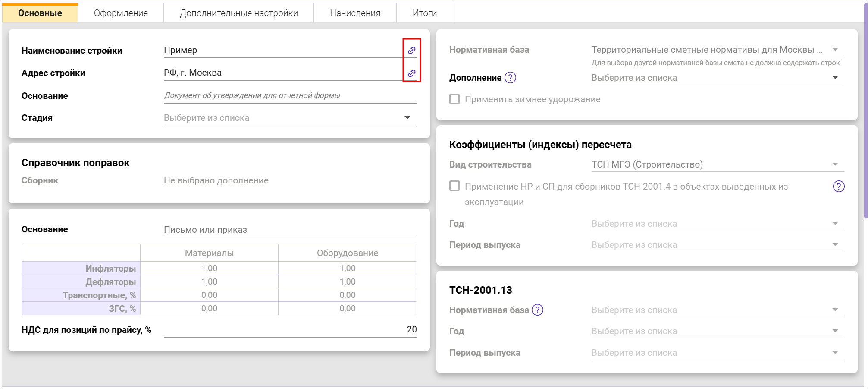Viewport: 868px width, 389px height.
Task: Click link icon next to Наименование стройки
Action: point(412,51)
